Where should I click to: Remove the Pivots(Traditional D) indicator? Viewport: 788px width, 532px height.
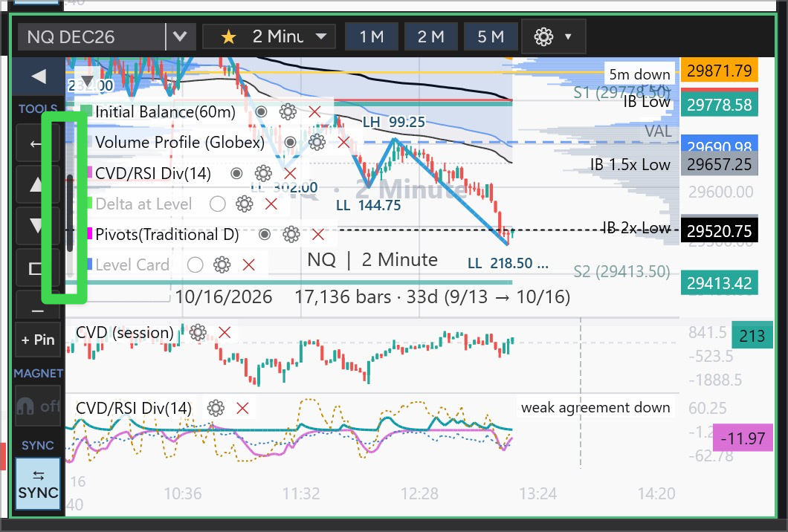coord(317,234)
